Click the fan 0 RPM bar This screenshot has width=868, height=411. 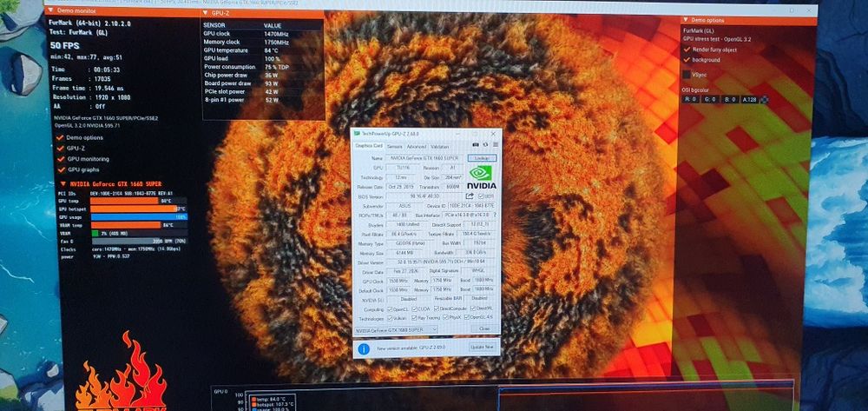pos(140,241)
